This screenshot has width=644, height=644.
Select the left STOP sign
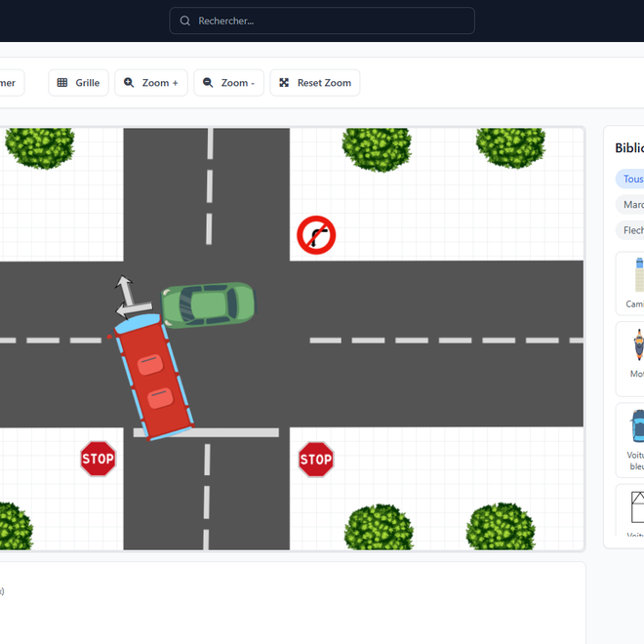click(x=98, y=459)
